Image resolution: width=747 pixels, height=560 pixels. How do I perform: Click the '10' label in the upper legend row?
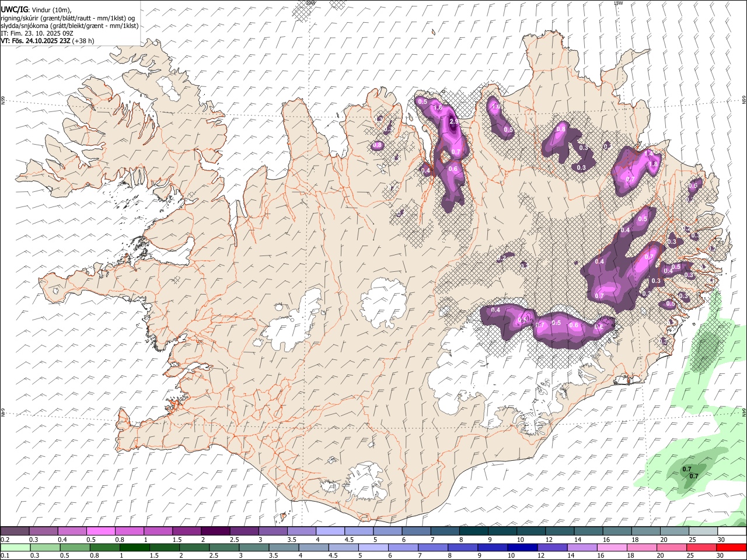tap(521, 540)
